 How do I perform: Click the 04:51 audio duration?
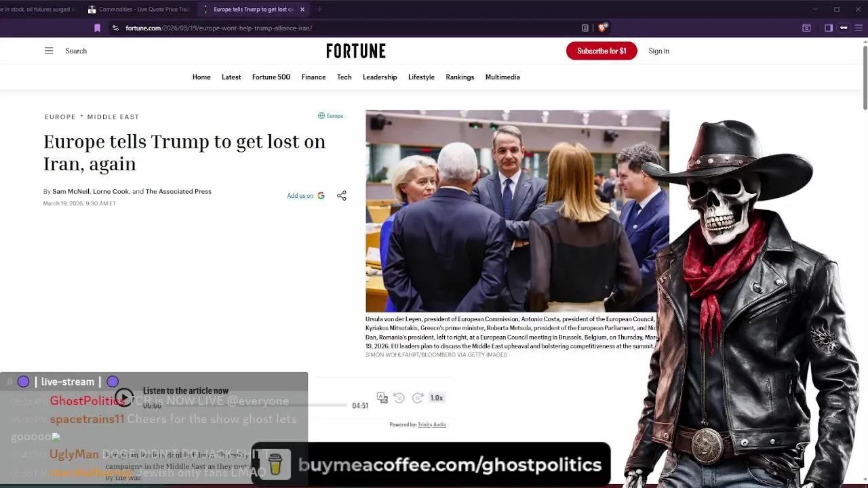[360, 405]
